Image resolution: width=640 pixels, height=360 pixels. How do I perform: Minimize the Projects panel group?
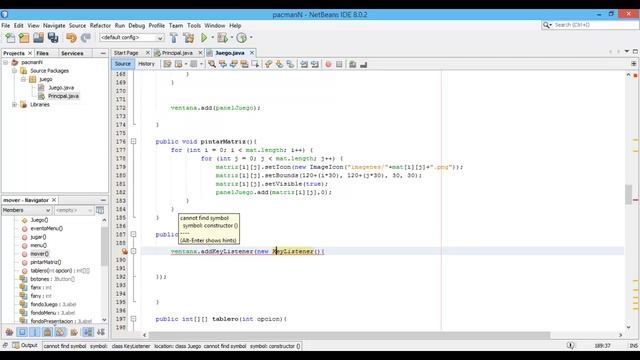pyautogui.click(x=103, y=53)
